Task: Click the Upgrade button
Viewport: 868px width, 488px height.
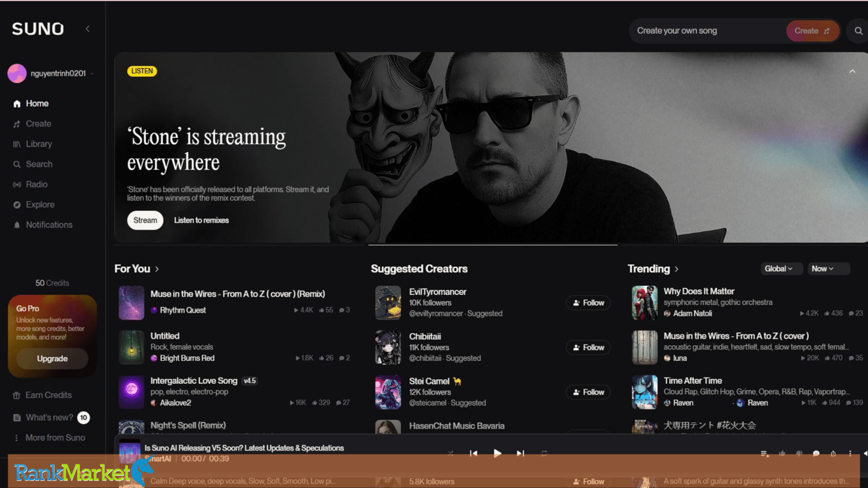Action: coord(52,358)
